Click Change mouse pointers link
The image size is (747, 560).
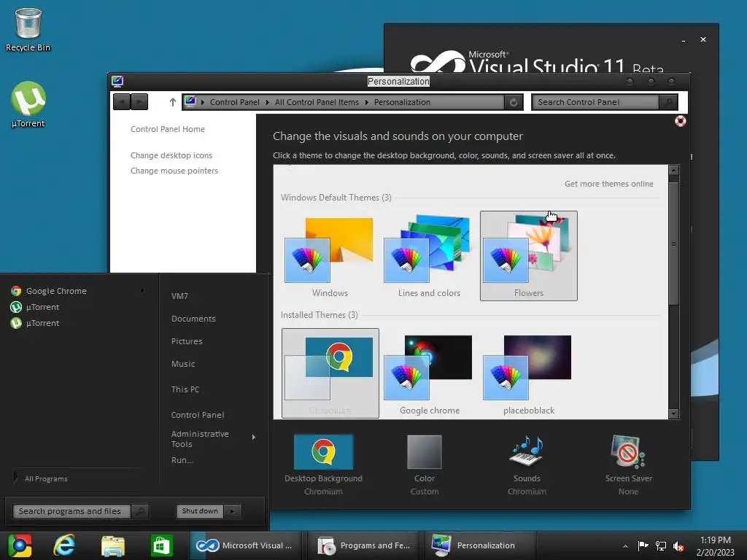(x=174, y=171)
